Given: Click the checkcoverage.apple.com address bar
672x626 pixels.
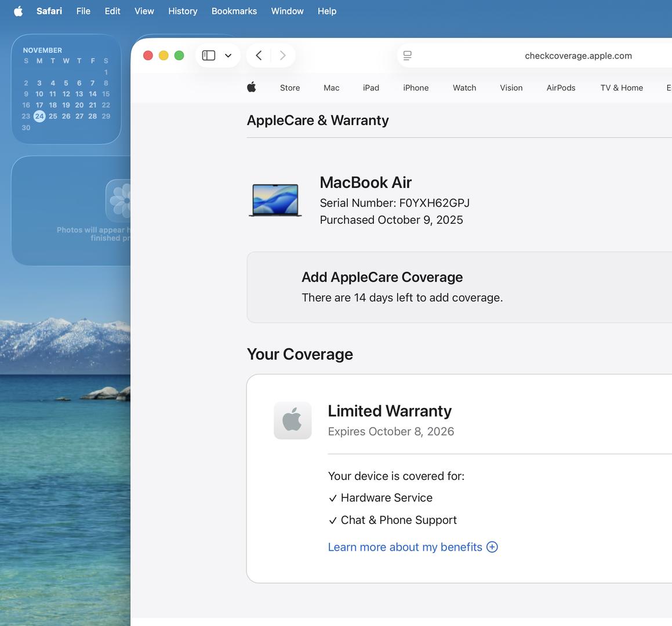Looking at the screenshot, I should pyautogui.click(x=577, y=56).
